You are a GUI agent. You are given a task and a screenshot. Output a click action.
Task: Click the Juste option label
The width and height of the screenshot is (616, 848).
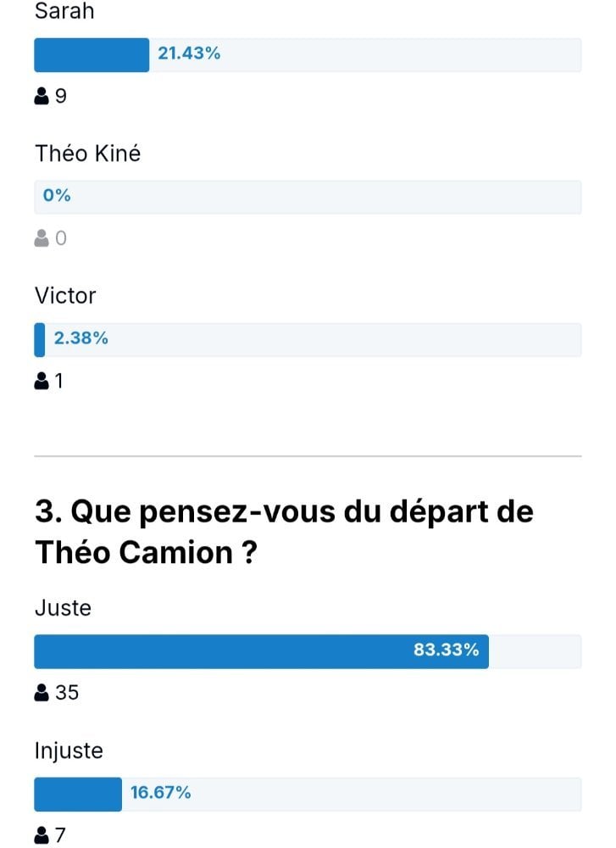click(63, 608)
